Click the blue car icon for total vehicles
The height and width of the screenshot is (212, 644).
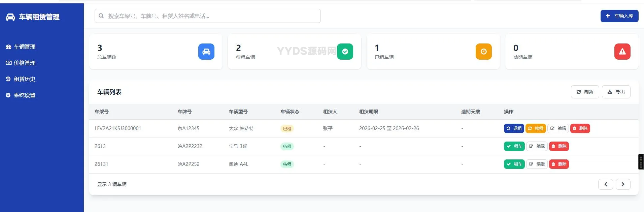point(206,52)
